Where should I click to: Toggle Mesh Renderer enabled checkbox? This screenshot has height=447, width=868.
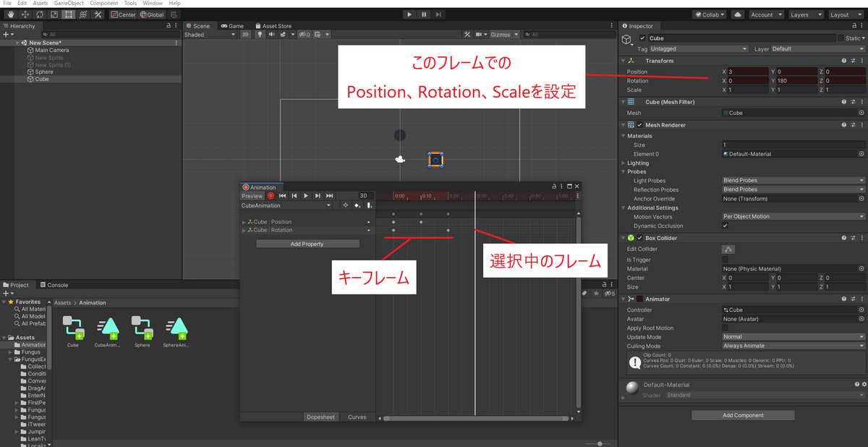639,124
